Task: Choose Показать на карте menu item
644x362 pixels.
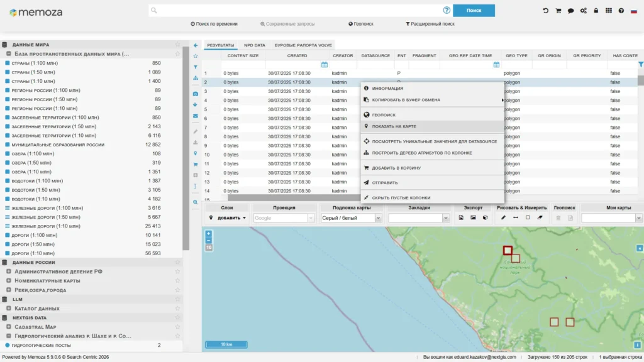Action: point(432,126)
